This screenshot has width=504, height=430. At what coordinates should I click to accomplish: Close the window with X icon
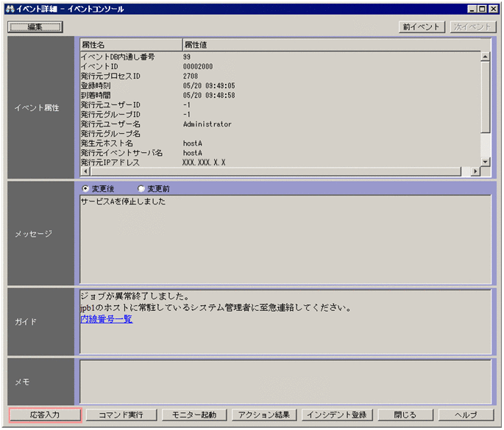click(493, 9)
